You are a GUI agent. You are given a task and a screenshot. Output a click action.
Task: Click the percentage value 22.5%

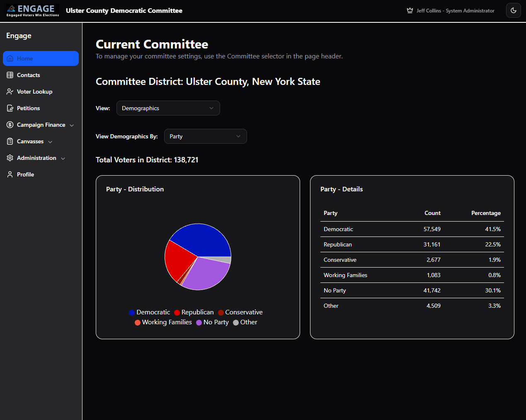[493, 244]
